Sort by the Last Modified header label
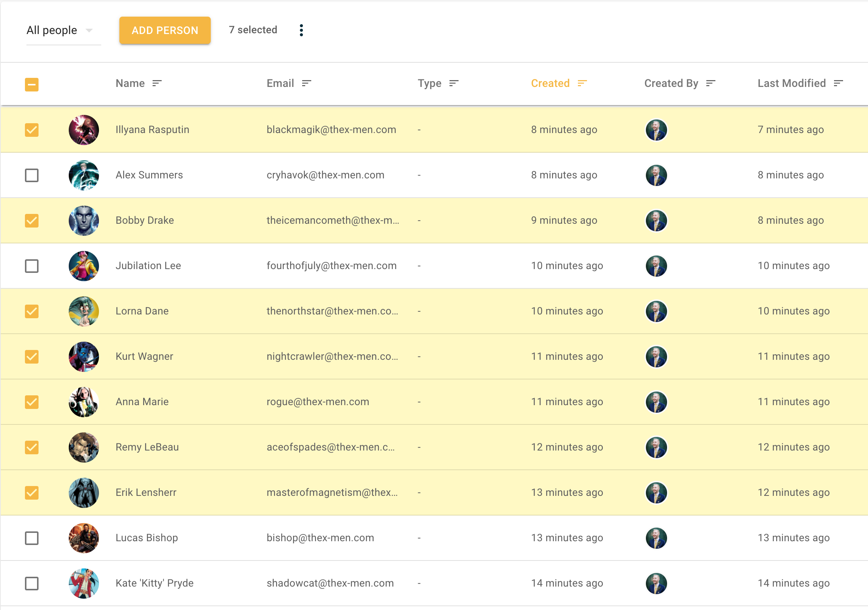This screenshot has height=610, width=868. click(791, 83)
